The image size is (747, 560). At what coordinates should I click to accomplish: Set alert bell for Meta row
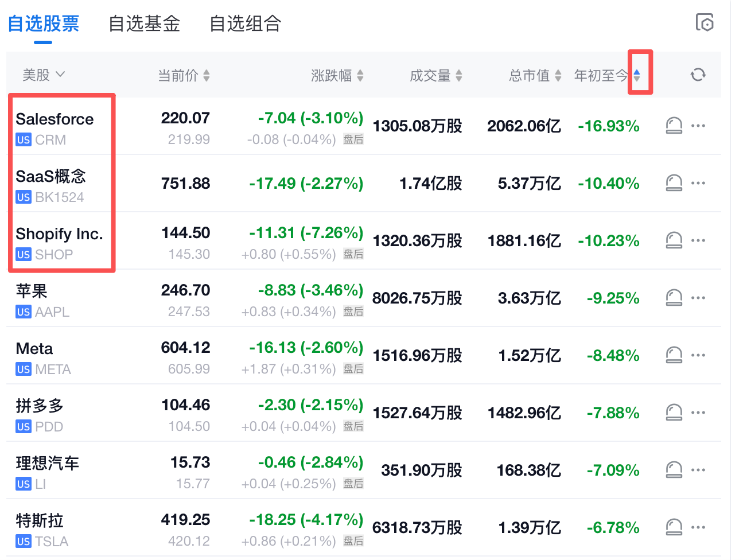tap(674, 355)
